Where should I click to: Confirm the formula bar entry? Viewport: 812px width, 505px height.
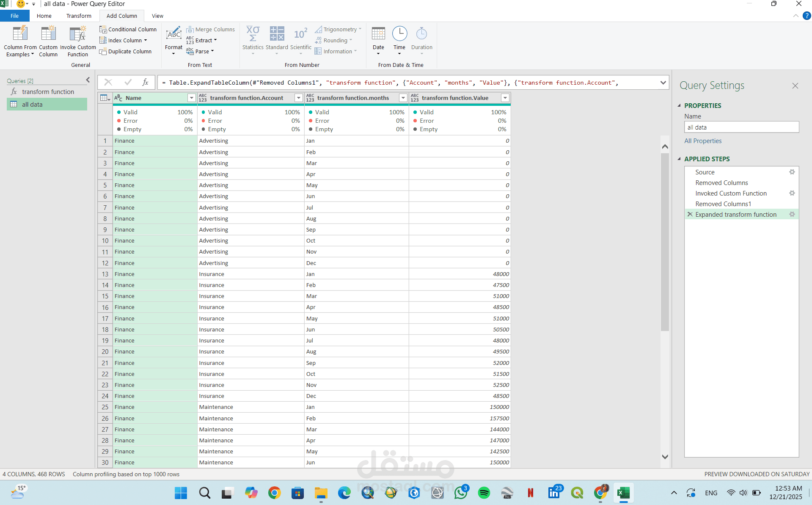coord(128,82)
